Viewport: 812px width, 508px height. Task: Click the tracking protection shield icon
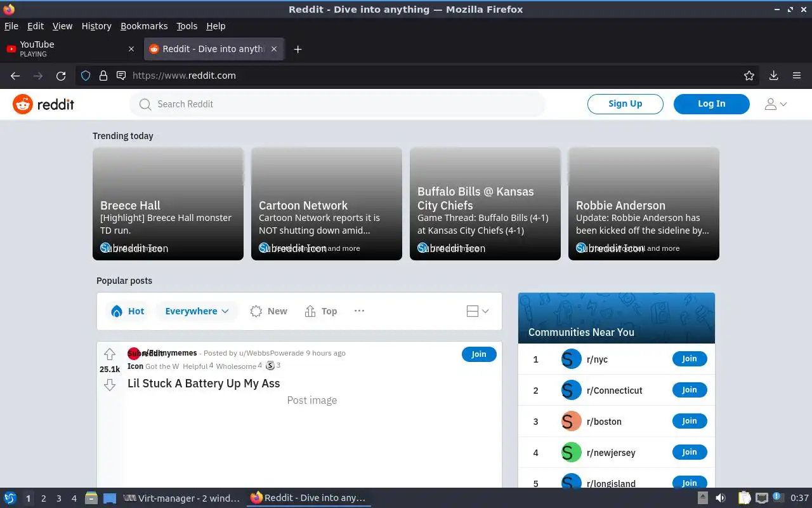[86, 76]
